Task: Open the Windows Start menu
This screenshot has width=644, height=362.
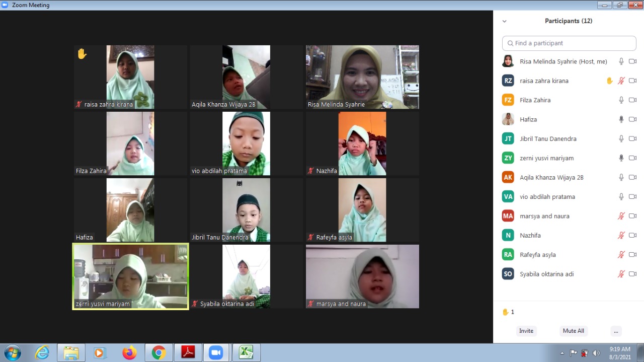Action: (x=12, y=352)
